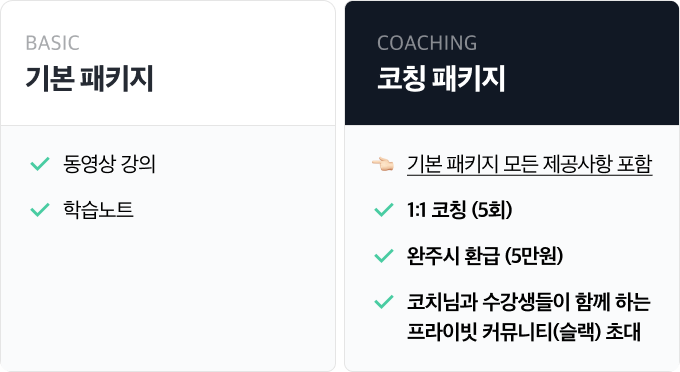Click the pointing hand emoji icon

click(x=383, y=164)
